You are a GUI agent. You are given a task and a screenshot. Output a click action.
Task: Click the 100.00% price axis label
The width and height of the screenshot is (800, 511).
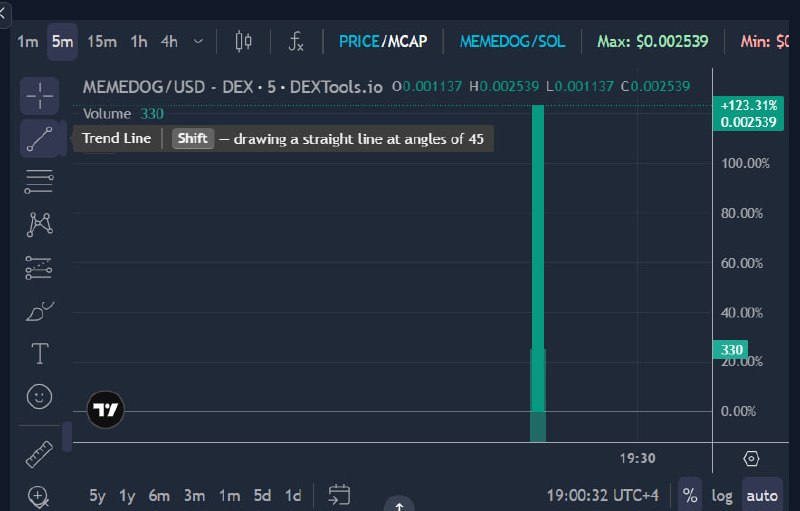pyautogui.click(x=745, y=163)
